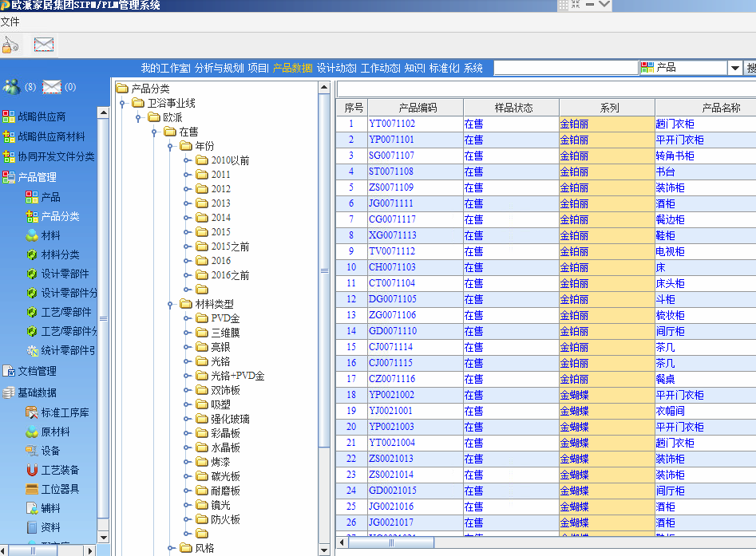
Task: Select the 2015 folder in the tree
Action: point(220,232)
